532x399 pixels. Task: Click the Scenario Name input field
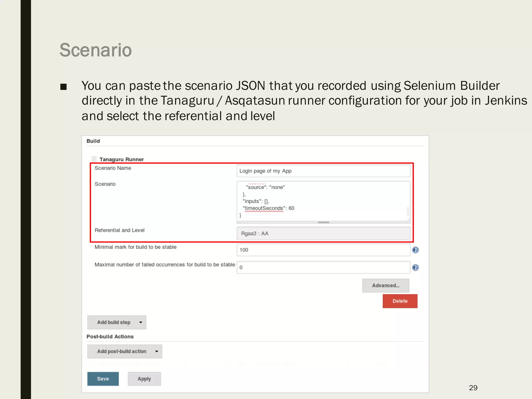(x=323, y=171)
